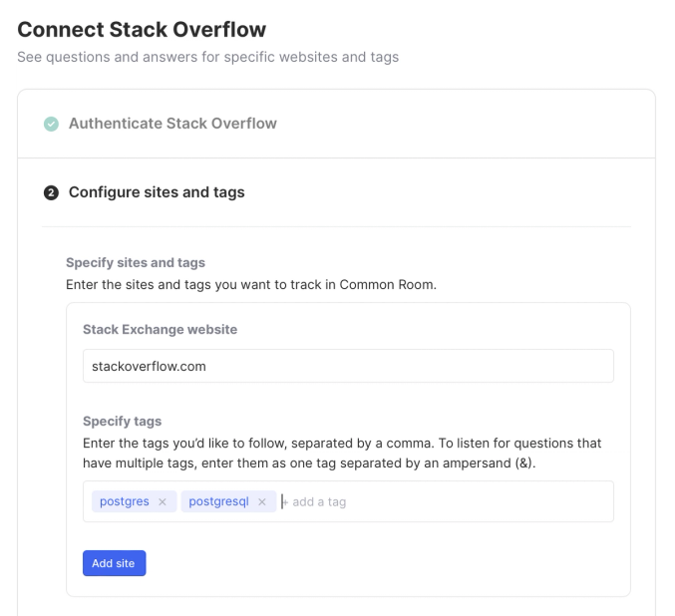This screenshot has width=675, height=616.
Task: Click the Specify sites and tags label
Action: [x=136, y=262]
